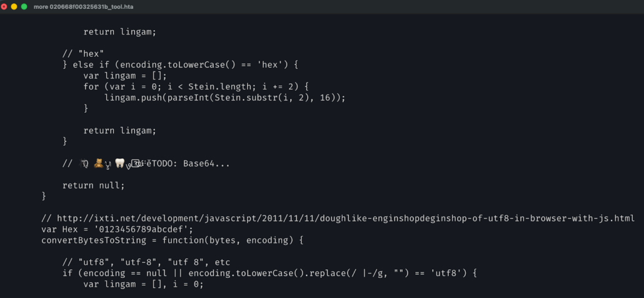Click the 'if (encoding == null' condition line
644x298 pixels.
(x=269, y=273)
